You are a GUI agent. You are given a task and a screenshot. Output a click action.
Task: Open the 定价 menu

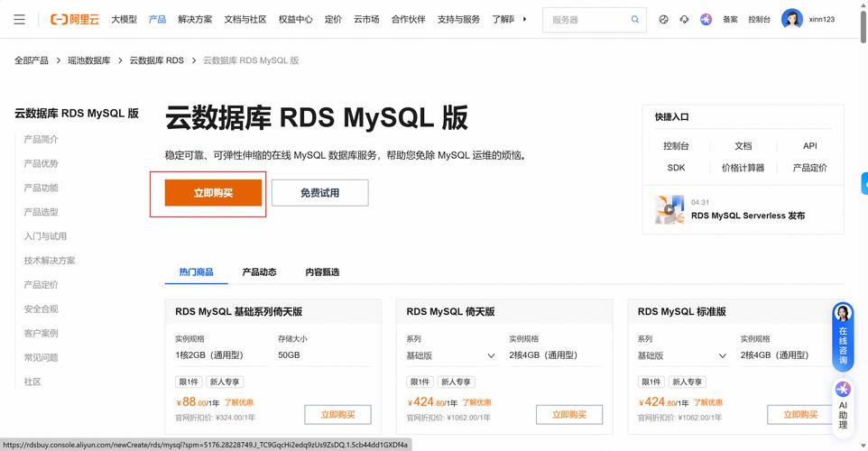click(x=333, y=19)
